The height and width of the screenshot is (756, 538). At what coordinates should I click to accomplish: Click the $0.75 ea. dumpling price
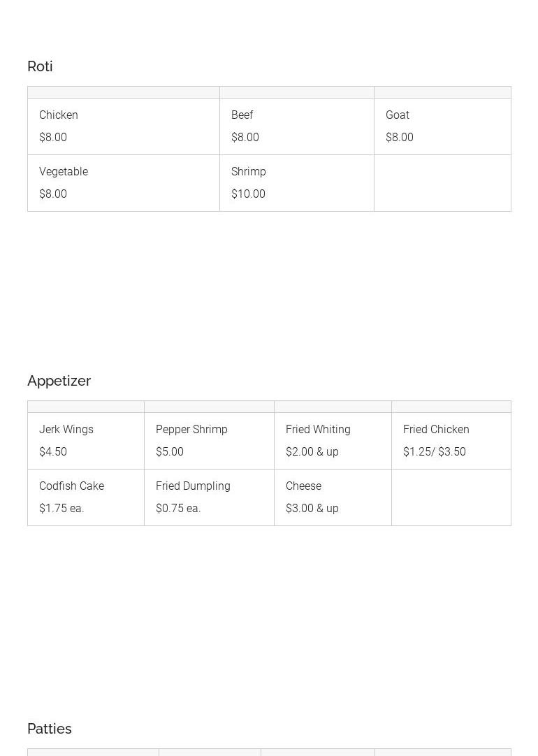point(178,509)
